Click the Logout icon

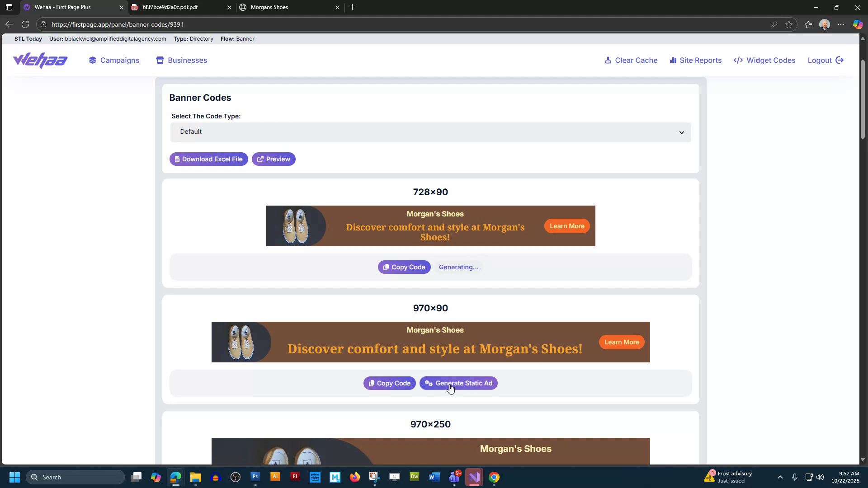pos(840,60)
